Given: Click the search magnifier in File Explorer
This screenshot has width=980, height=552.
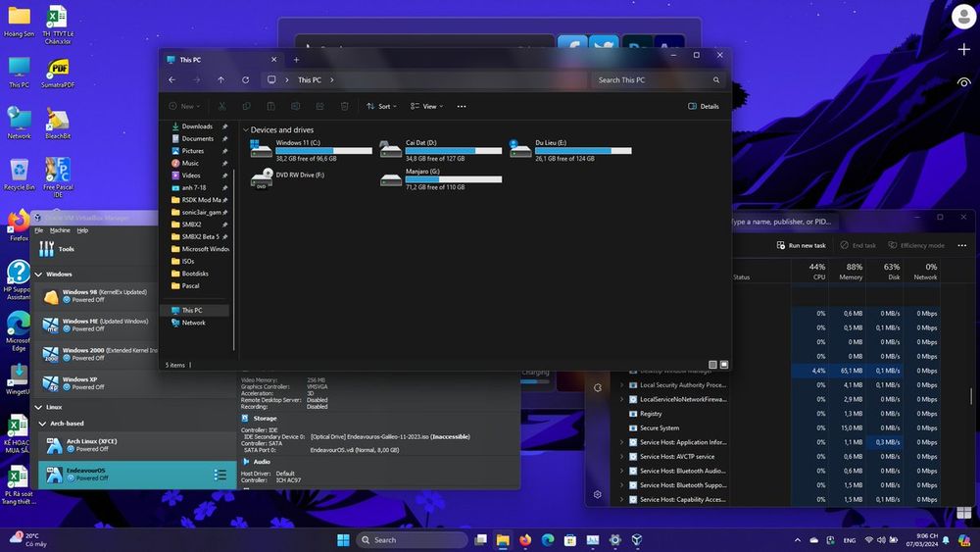Looking at the screenshot, I should pyautogui.click(x=716, y=80).
